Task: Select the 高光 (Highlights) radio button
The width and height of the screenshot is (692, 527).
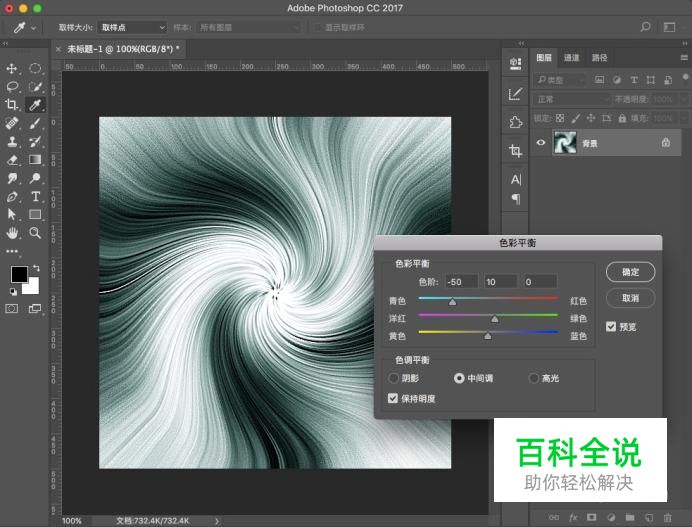Action: (533, 379)
